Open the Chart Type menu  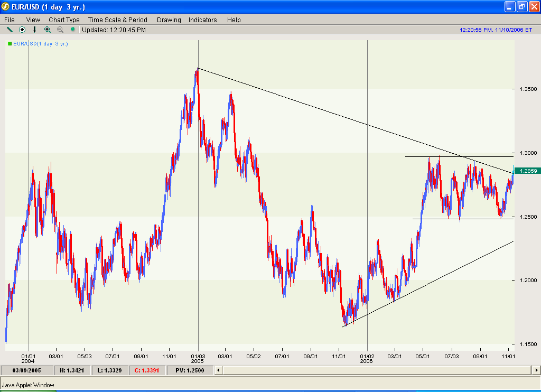(x=64, y=20)
